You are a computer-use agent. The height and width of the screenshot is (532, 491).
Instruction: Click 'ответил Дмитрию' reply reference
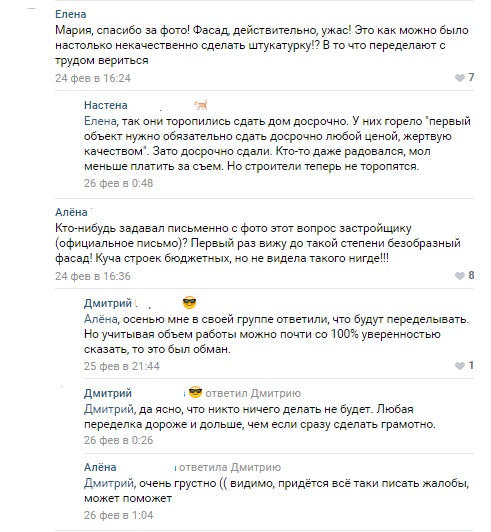pos(253,393)
